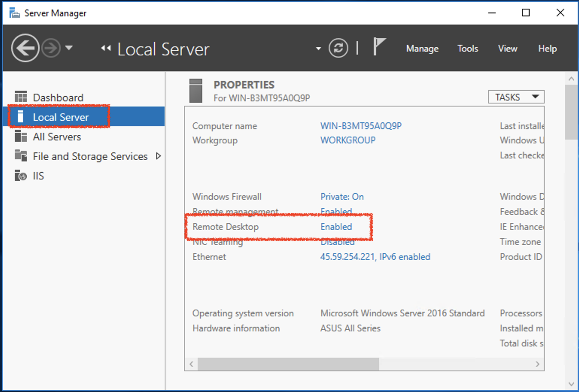Screen dimensions: 579x392
Task: Click the forward navigation arrow
Action: tap(51, 48)
